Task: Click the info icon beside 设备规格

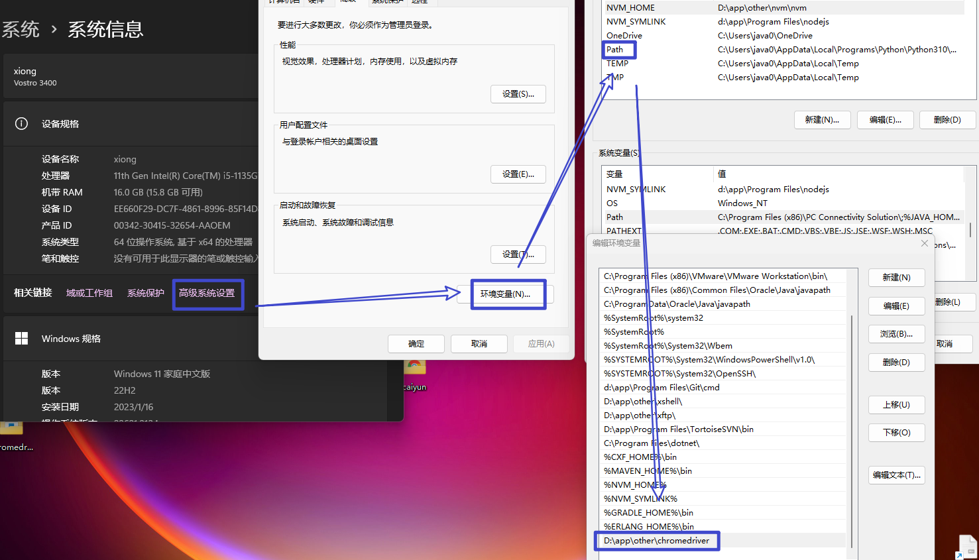Action: point(21,124)
